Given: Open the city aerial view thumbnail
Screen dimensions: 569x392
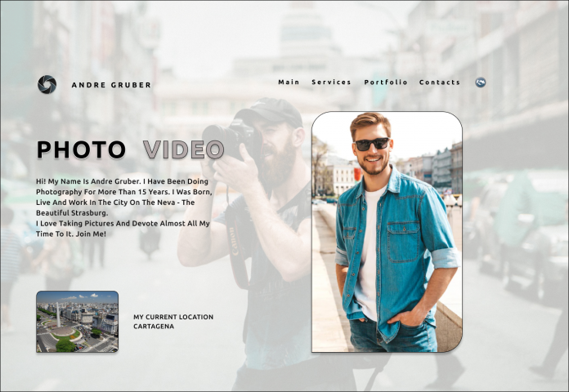Looking at the screenshot, I should [x=78, y=322].
